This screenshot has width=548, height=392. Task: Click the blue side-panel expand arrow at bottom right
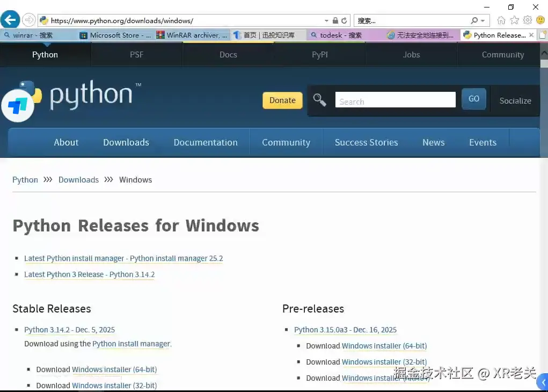coord(543,382)
